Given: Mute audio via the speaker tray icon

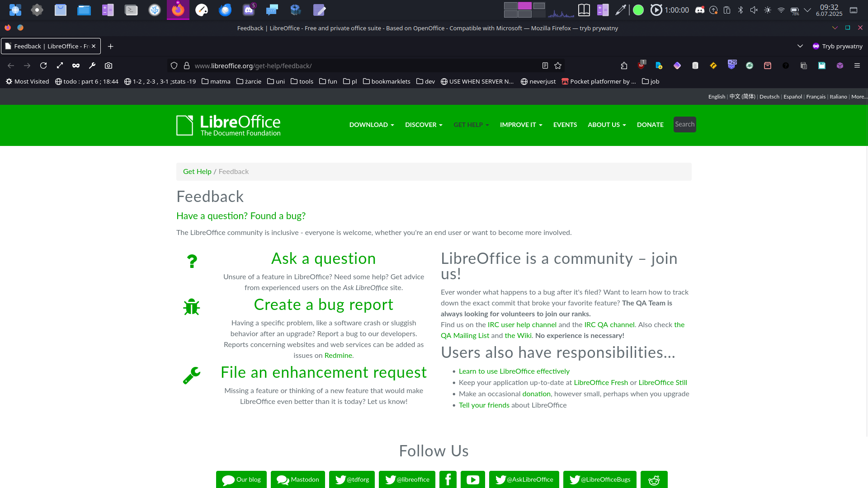Looking at the screenshot, I should click(x=754, y=9).
